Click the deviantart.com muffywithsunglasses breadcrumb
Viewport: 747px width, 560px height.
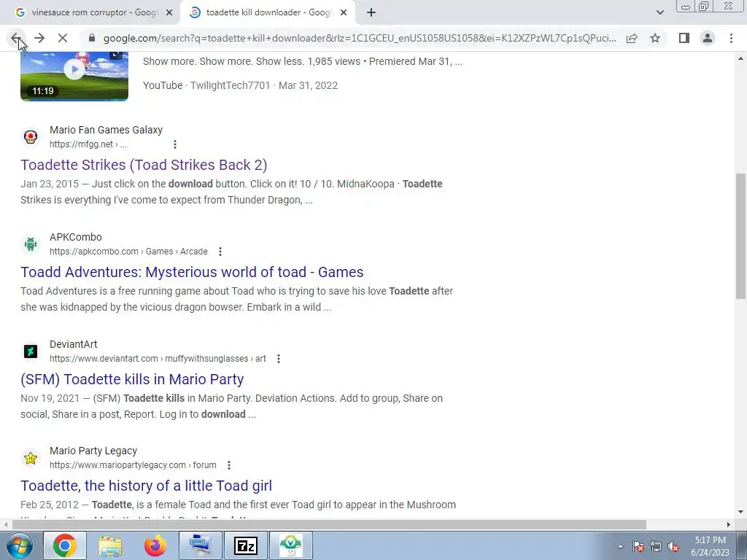coord(158,359)
